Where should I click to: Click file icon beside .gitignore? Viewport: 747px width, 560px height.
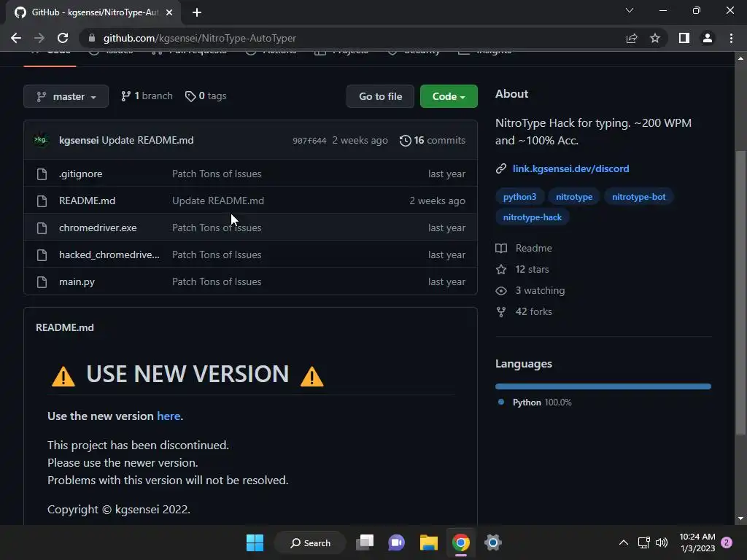point(42,174)
